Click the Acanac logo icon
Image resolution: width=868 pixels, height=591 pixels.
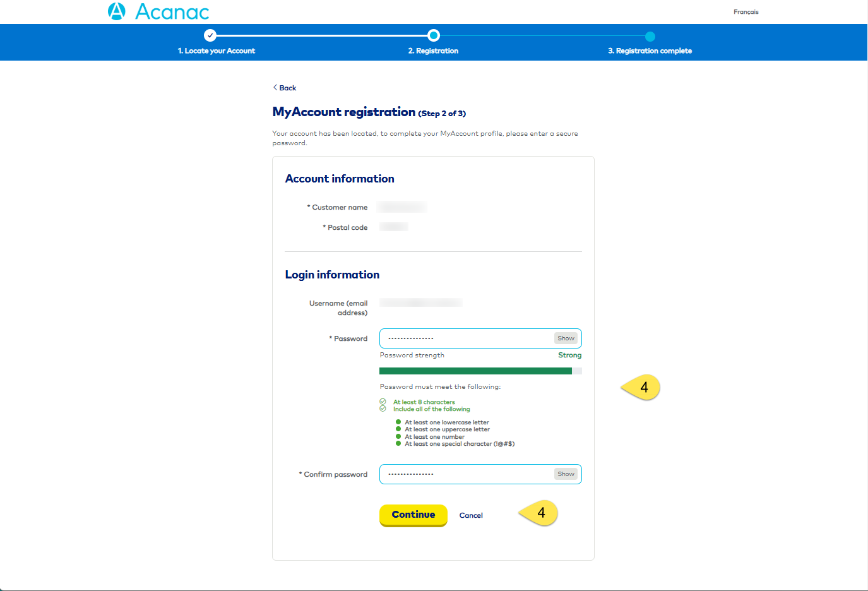pos(116,11)
